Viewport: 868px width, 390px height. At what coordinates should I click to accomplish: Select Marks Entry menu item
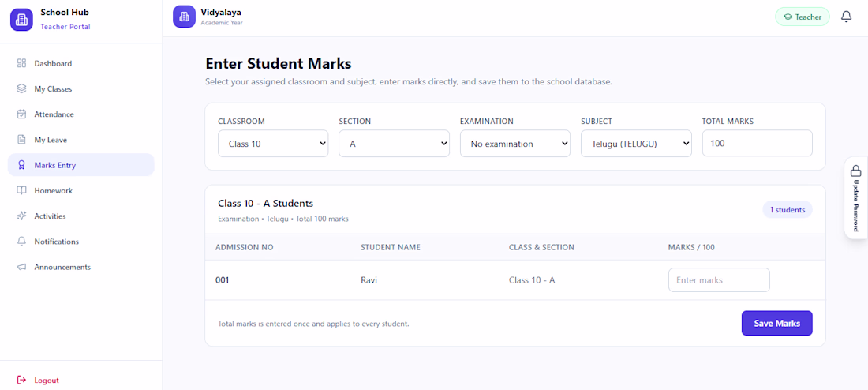[80, 165]
